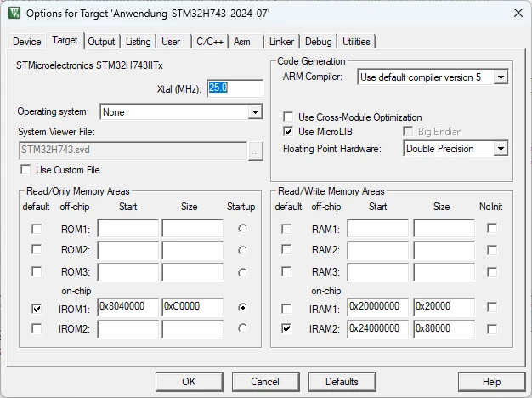The height and width of the screenshot is (398, 532).
Task: Click the IROM1 Size field 0xC0000
Action: point(193,307)
